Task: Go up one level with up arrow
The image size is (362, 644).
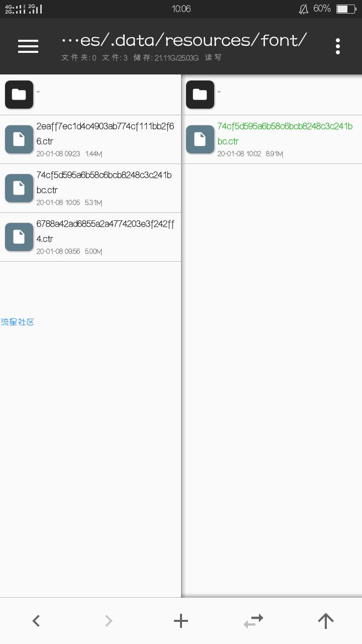Action: [x=326, y=621]
